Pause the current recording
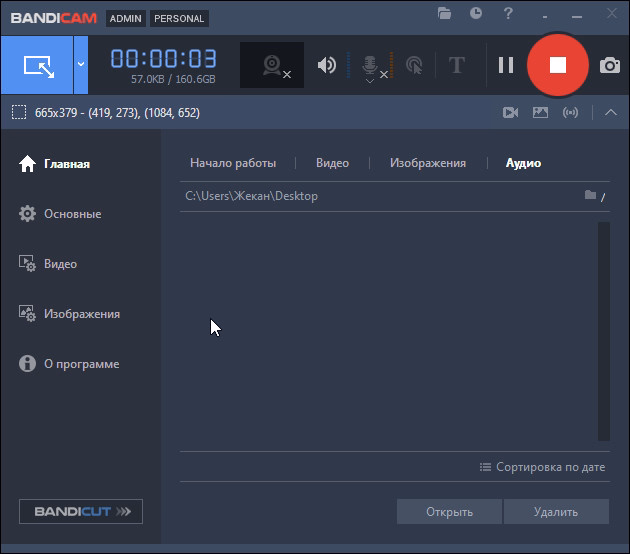The width and height of the screenshot is (630, 554). (506, 65)
